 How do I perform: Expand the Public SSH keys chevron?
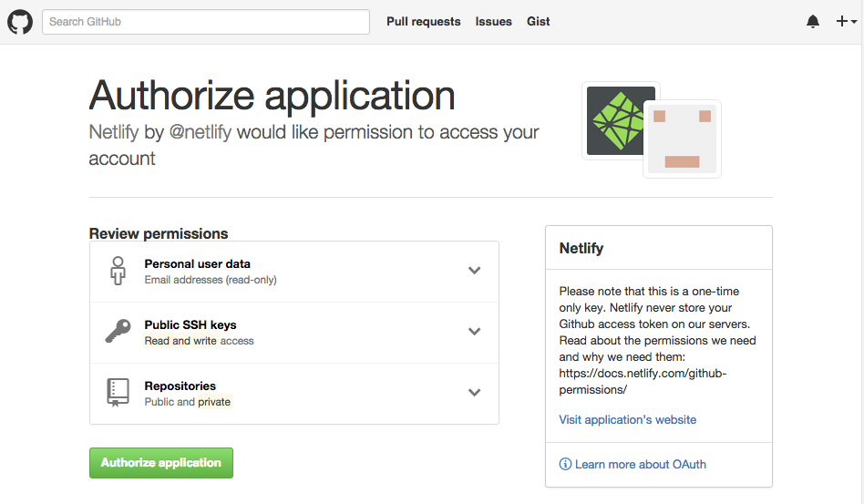474,332
